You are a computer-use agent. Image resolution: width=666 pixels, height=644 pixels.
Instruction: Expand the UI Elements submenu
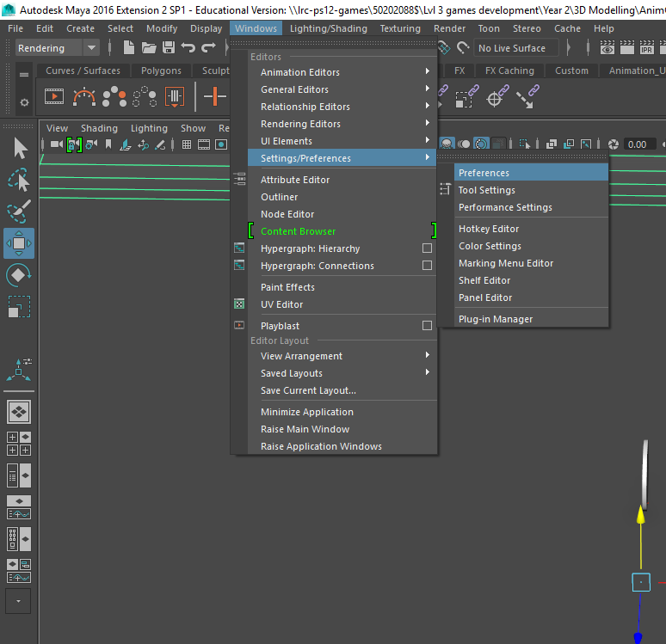tap(342, 141)
